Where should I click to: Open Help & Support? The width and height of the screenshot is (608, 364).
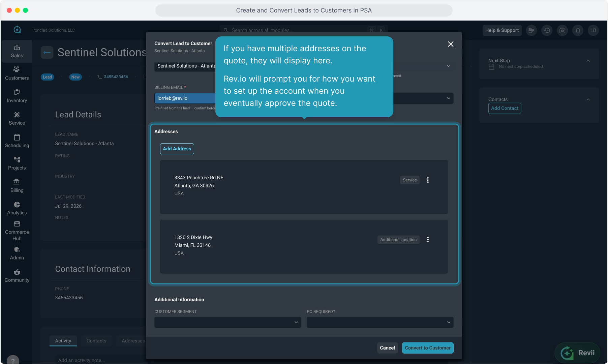502,30
